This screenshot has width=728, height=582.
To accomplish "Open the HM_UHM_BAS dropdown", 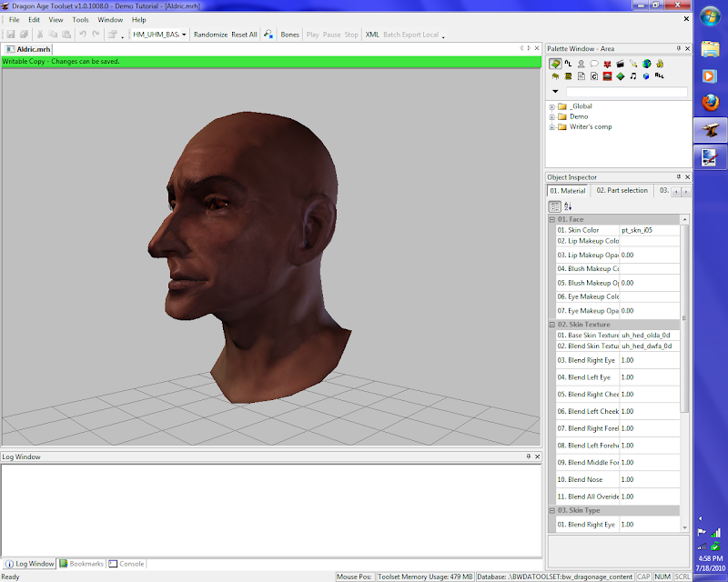I will point(184,35).
